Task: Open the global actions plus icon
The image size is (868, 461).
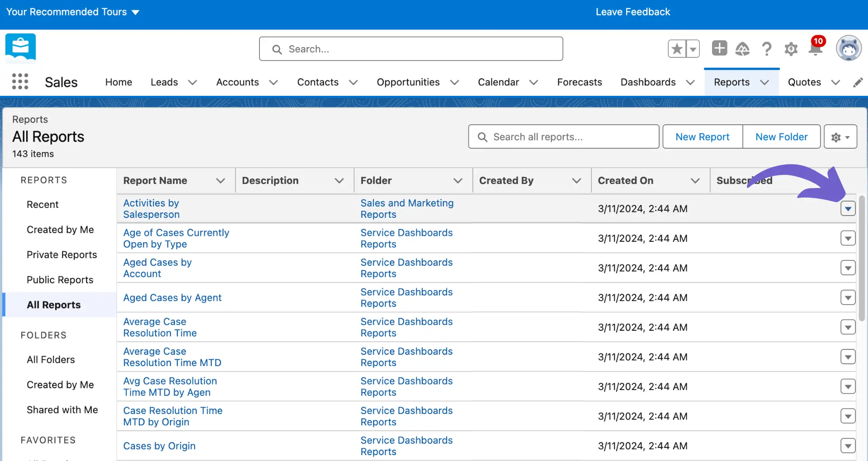Action: (719, 48)
